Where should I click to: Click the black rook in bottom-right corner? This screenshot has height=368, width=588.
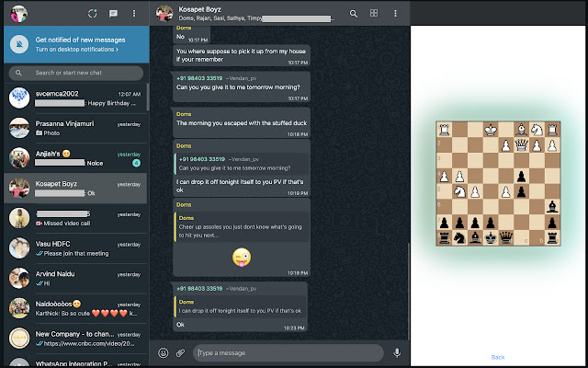tap(552, 237)
